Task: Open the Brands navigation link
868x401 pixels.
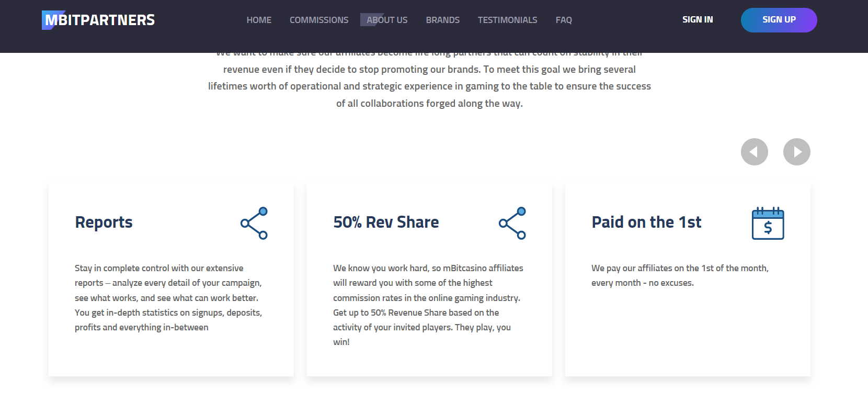Action: [442, 20]
